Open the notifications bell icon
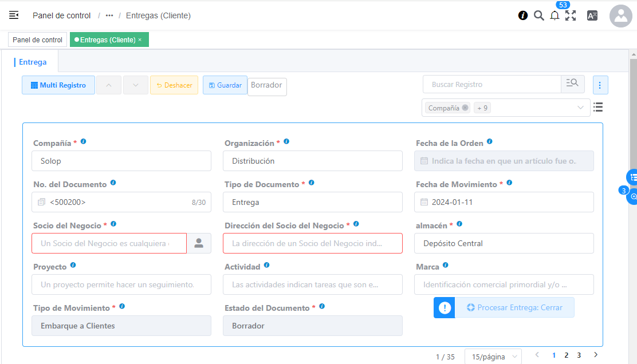This screenshot has width=637, height=364. point(555,16)
